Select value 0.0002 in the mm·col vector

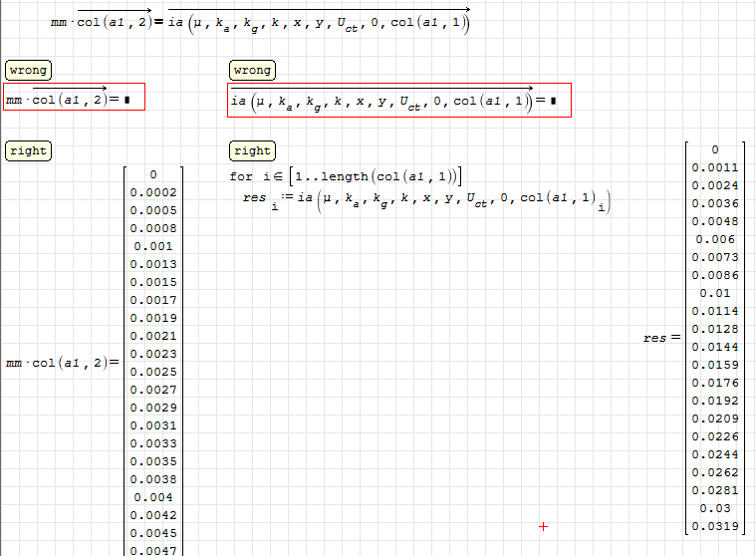click(153, 192)
